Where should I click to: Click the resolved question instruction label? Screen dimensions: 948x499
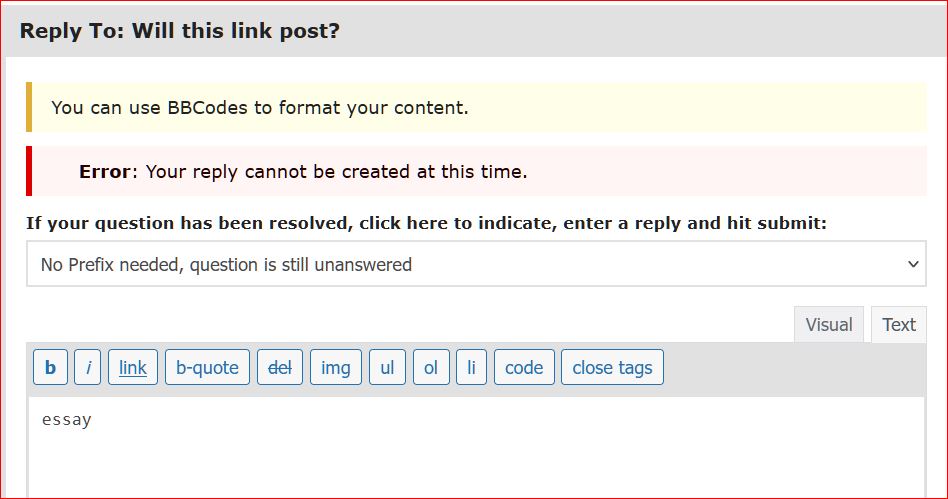[426, 223]
